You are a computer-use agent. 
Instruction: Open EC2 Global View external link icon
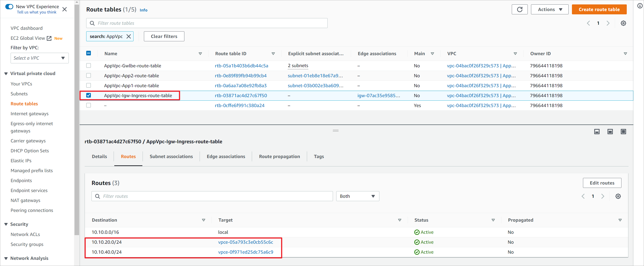pos(49,38)
